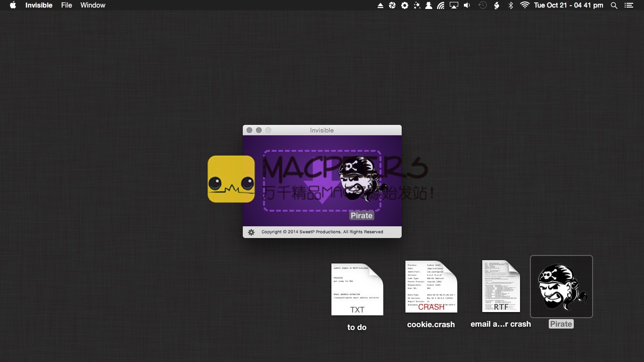Click the 'to do' file name label
The width and height of the screenshot is (644, 362).
(357, 327)
